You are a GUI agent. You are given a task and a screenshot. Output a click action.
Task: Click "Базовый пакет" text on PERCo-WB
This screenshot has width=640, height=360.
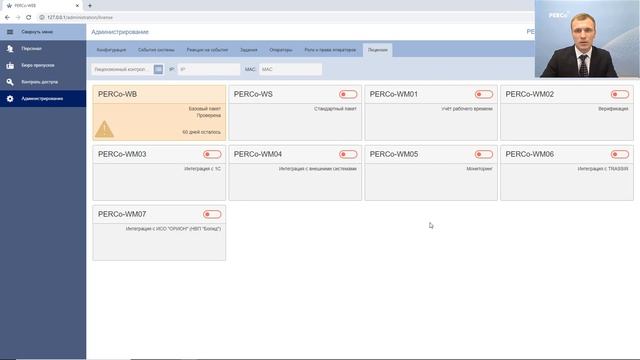coord(205,109)
